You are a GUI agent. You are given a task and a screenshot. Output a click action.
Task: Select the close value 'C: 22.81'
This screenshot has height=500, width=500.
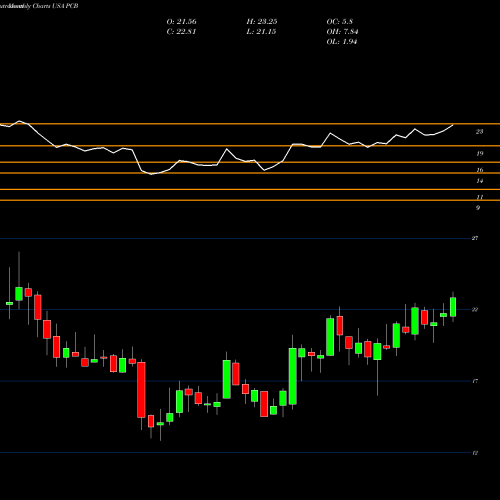pyautogui.click(x=181, y=32)
